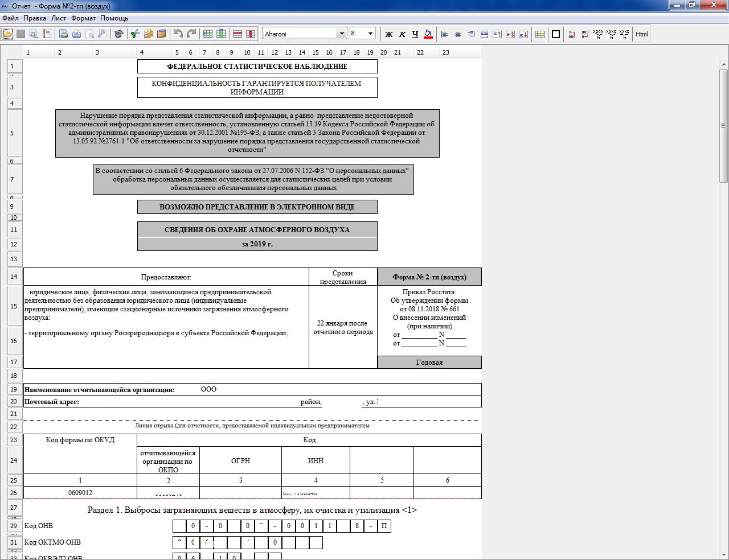Viewport: 729px width, 560px height.
Task: Toggle italic formatting (К)
Action: (402, 34)
